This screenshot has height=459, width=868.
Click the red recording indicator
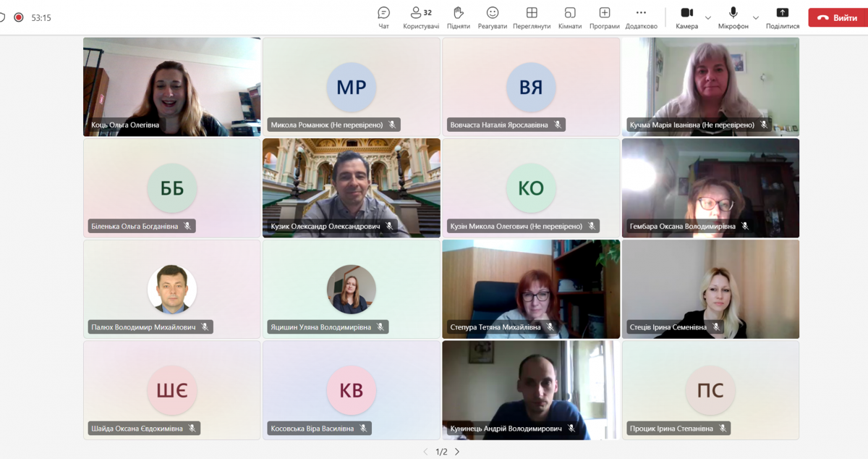point(19,17)
